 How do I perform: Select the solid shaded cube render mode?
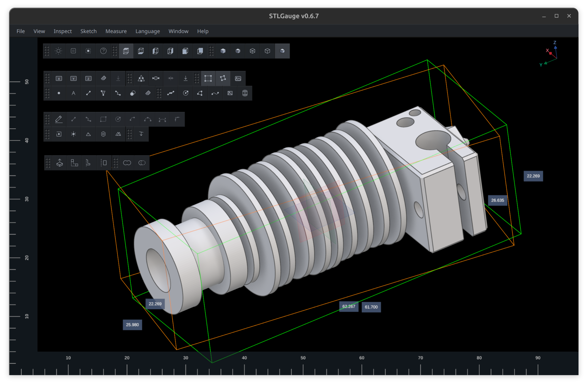point(223,51)
